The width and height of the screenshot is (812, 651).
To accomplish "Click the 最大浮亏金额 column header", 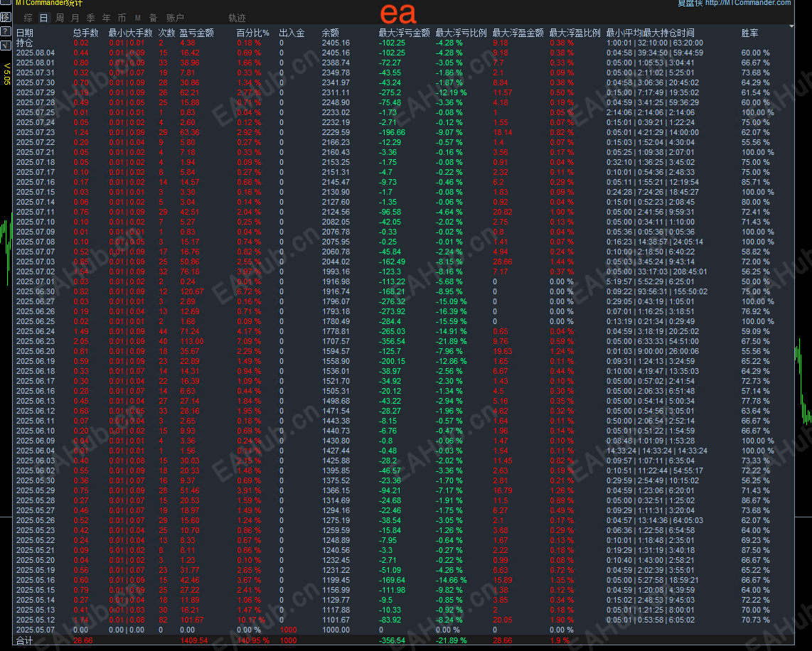I will (x=405, y=33).
